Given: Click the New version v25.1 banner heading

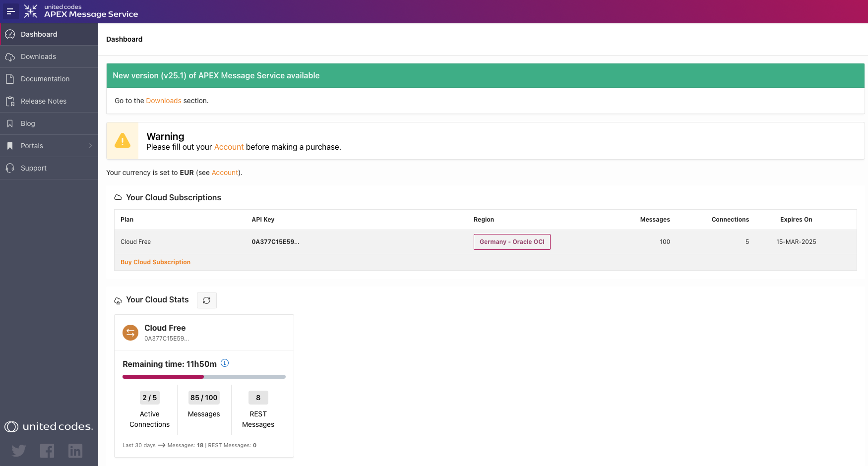Looking at the screenshot, I should tap(216, 75).
